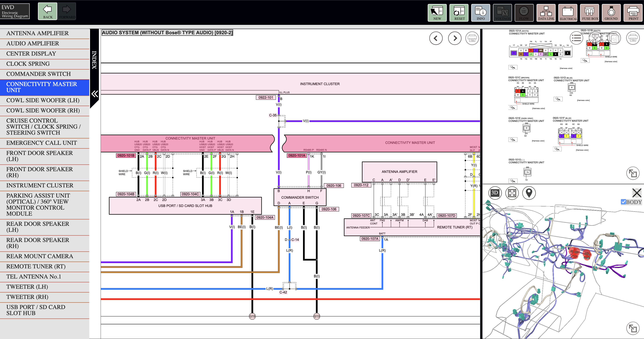Open the FUSE BOX view
Viewport: 644px width, 339px height.
click(x=590, y=13)
